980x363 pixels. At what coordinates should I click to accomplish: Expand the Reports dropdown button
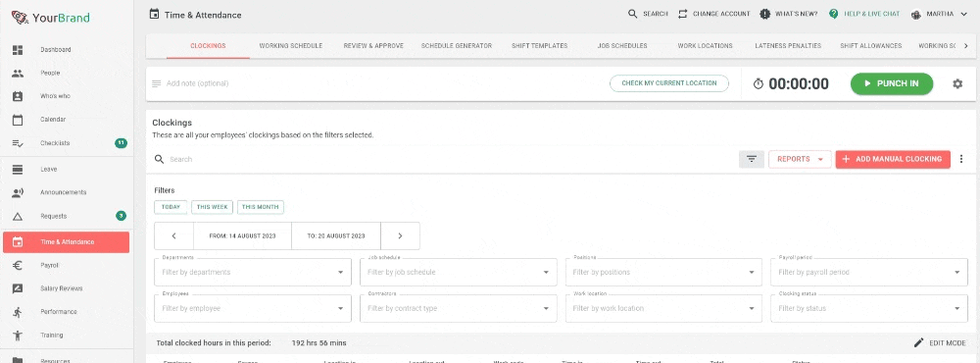click(x=800, y=159)
